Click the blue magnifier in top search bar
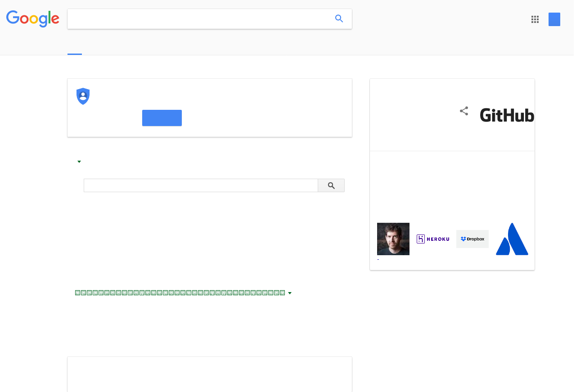576x392 pixels. click(x=339, y=19)
